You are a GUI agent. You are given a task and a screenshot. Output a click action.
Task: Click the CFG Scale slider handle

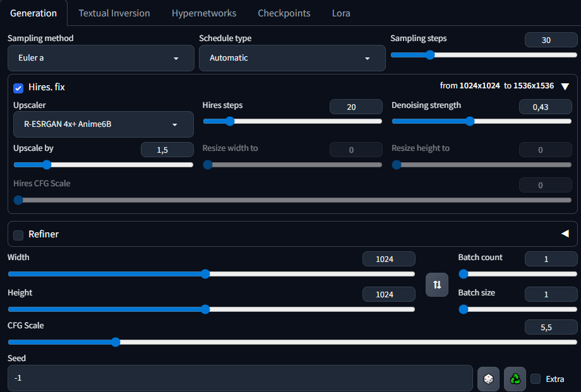click(x=116, y=342)
